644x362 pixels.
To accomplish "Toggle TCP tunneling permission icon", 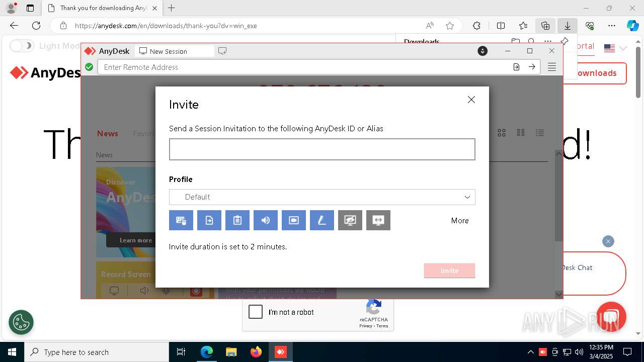I will [378, 220].
